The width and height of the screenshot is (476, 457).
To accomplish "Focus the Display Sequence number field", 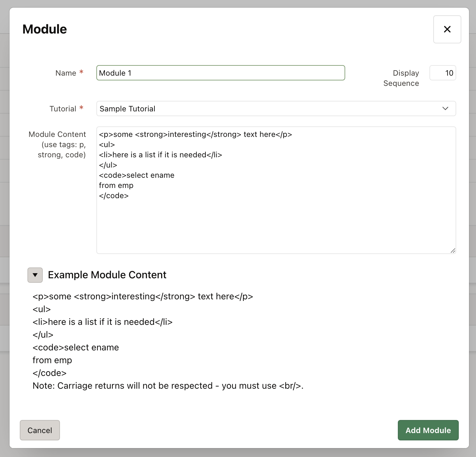I will pyautogui.click(x=443, y=73).
